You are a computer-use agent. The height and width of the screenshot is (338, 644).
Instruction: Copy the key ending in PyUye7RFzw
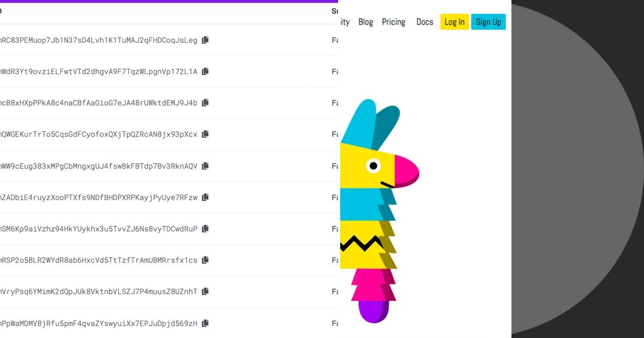204,197
